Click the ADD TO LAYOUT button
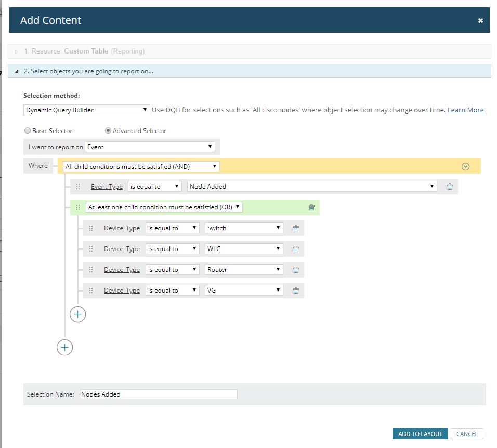Image resolution: width=497 pixels, height=448 pixels. click(420, 434)
